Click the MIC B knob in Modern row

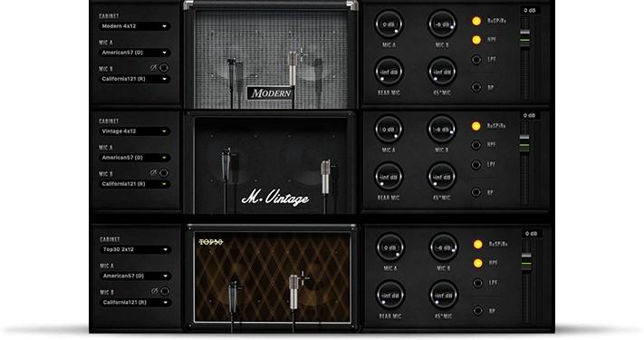click(x=442, y=24)
